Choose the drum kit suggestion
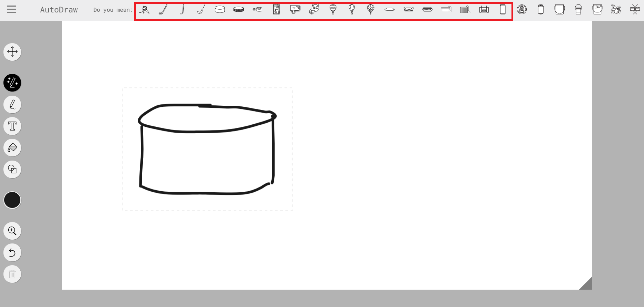This screenshot has height=307, width=644. coord(616,9)
